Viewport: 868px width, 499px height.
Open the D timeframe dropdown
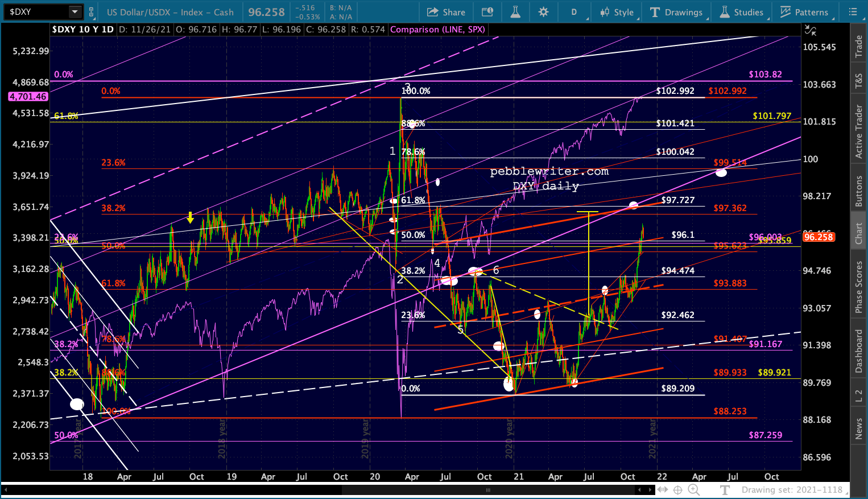coord(574,12)
